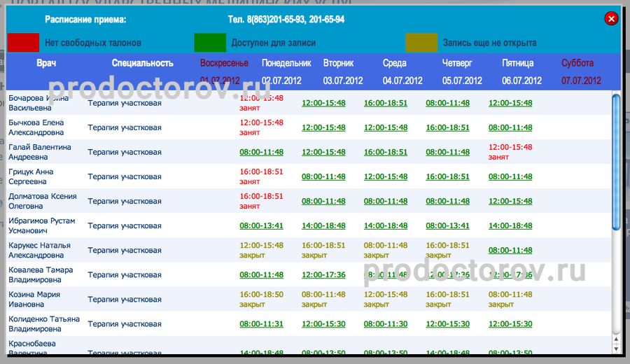Pick Долматова's 12:00-15:48 time slot
The height and width of the screenshot is (364, 630).
pyautogui.click(x=510, y=201)
